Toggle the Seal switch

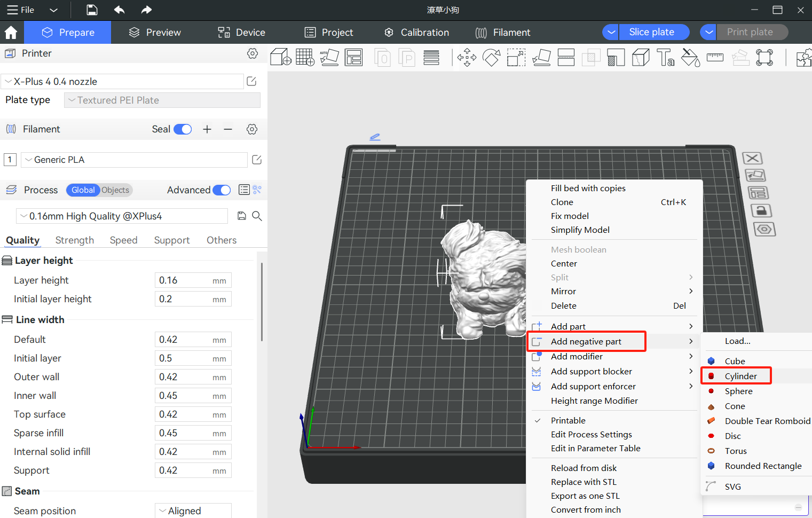point(183,129)
